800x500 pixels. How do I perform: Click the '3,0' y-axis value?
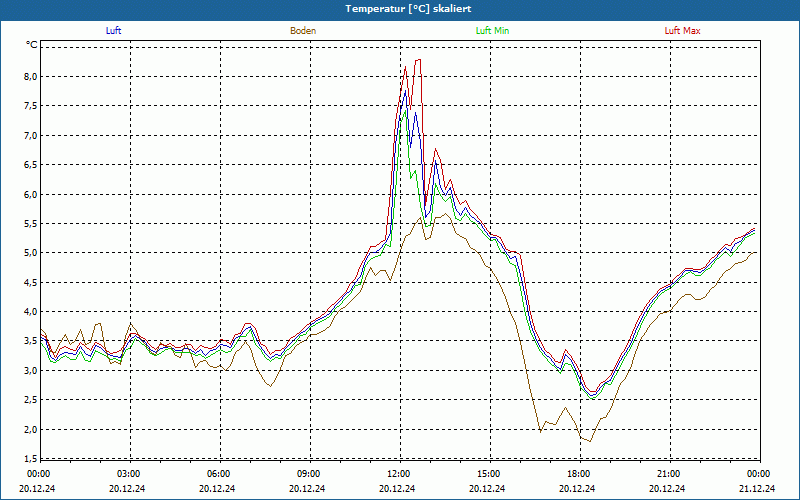click(x=31, y=370)
